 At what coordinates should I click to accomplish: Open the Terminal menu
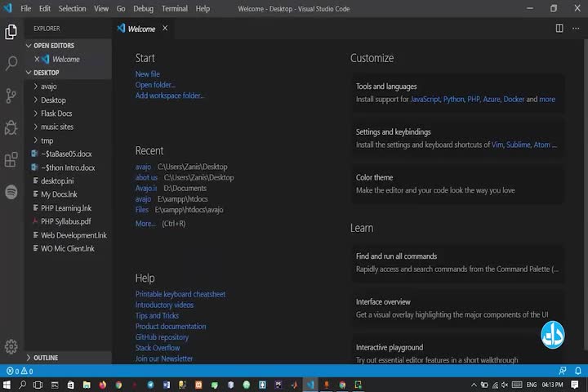[x=174, y=8]
